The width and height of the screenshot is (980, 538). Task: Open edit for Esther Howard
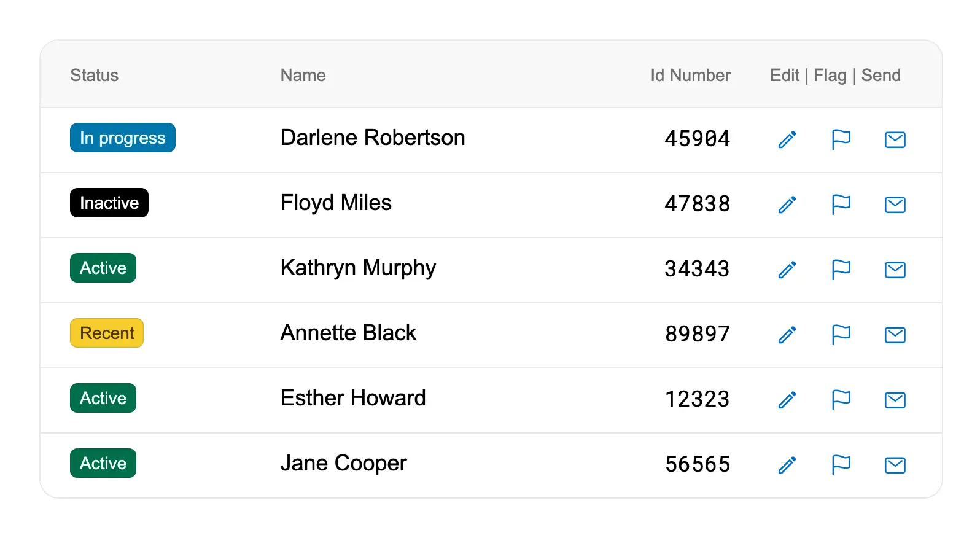[787, 400]
